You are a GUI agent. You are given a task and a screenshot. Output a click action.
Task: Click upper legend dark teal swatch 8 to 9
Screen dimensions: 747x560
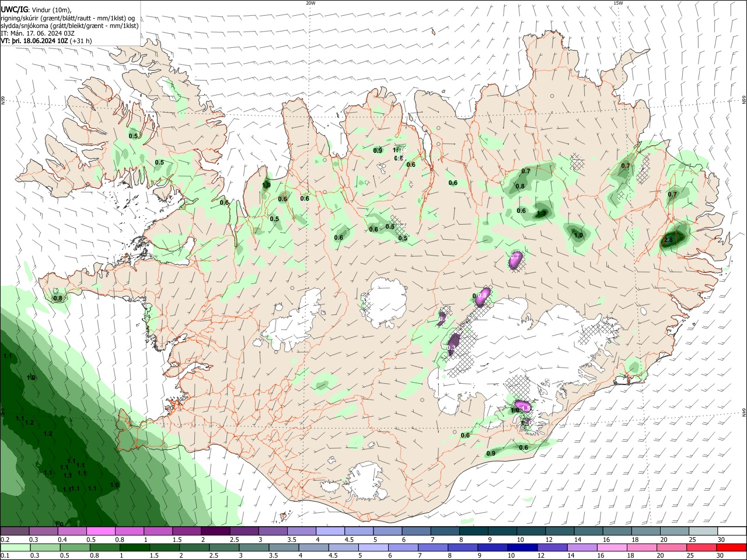474,531
